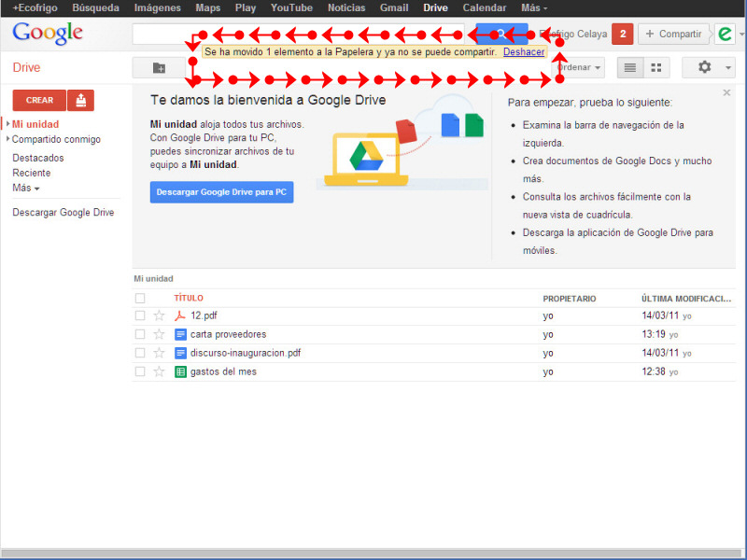Open Búsqueda in the top bar
The width and height of the screenshot is (747, 560).
(x=96, y=7)
